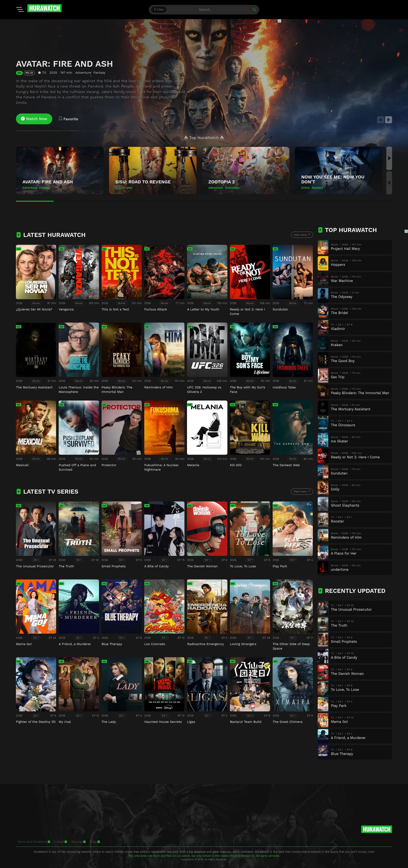Open Vladimir in Top HuraWatch list
Screen dimensions: 408x868
pyautogui.click(x=355, y=327)
